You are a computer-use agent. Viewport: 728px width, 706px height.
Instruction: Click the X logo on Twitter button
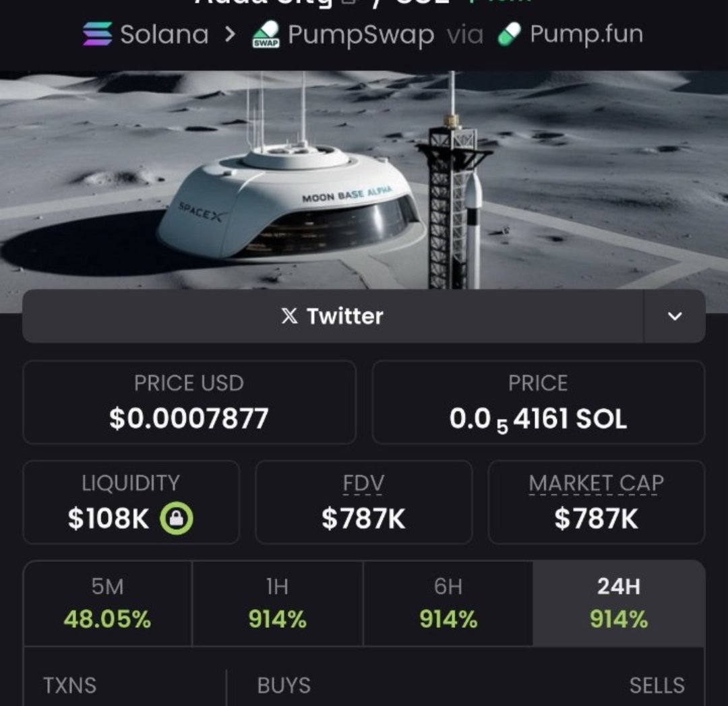point(289,316)
